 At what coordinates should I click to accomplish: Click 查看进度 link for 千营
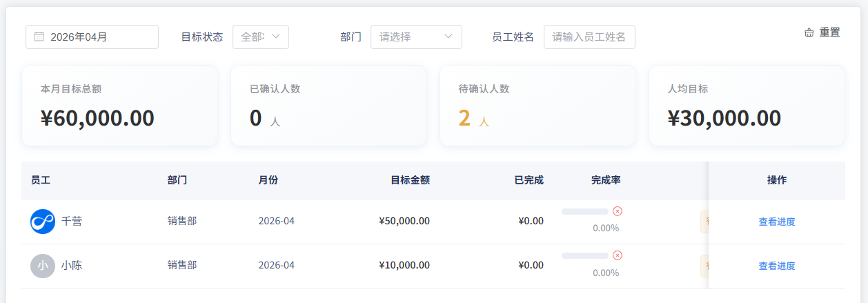777,222
